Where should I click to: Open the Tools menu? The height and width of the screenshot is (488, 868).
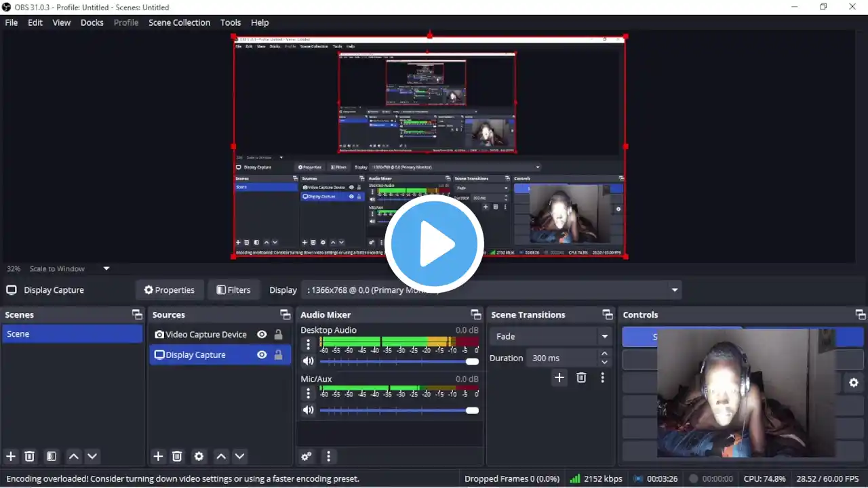pos(231,22)
